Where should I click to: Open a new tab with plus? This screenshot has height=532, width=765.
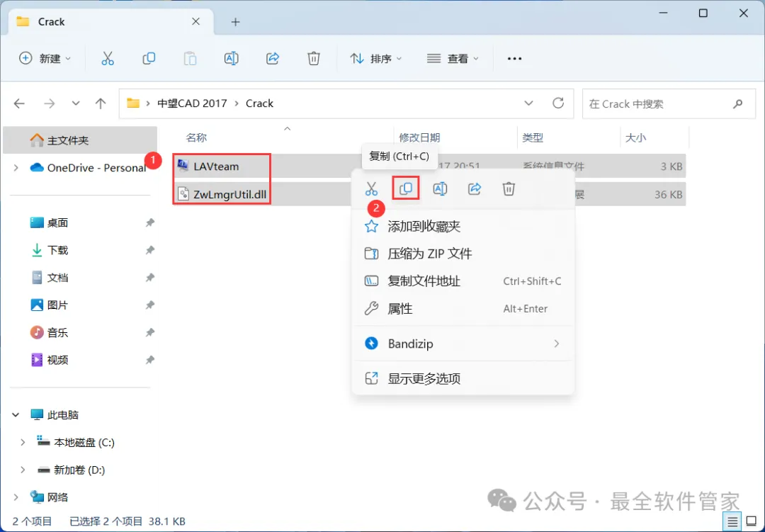pyautogui.click(x=235, y=22)
